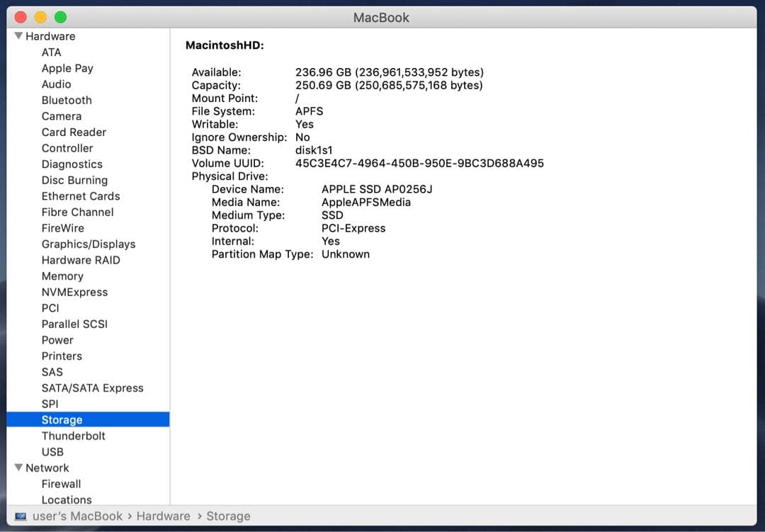Open the Camera hardware report
Viewport: 765px width, 532px height.
click(x=61, y=115)
